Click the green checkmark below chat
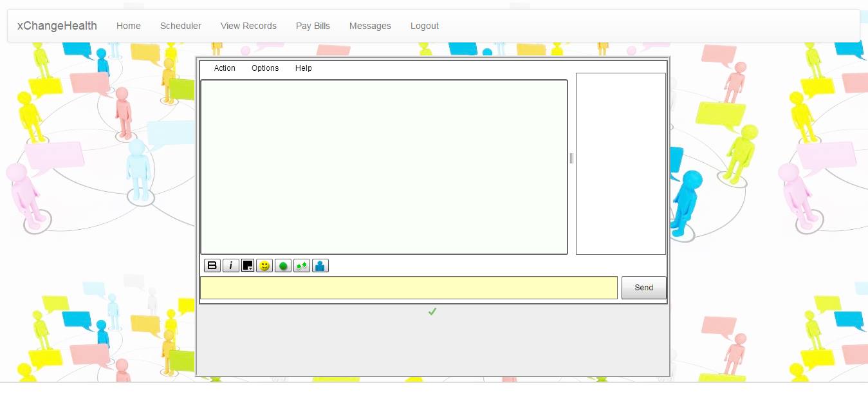Image resolution: width=868 pixels, height=410 pixels. 432,312
